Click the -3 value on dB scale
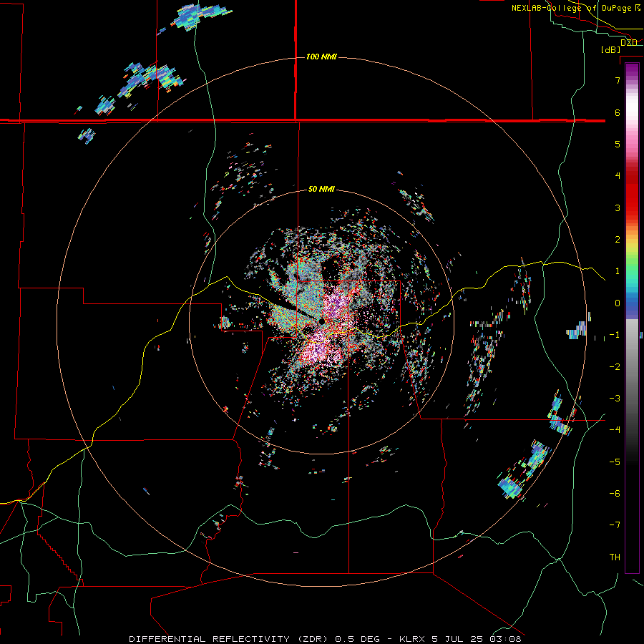This screenshot has width=644, height=644. [615, 399]
